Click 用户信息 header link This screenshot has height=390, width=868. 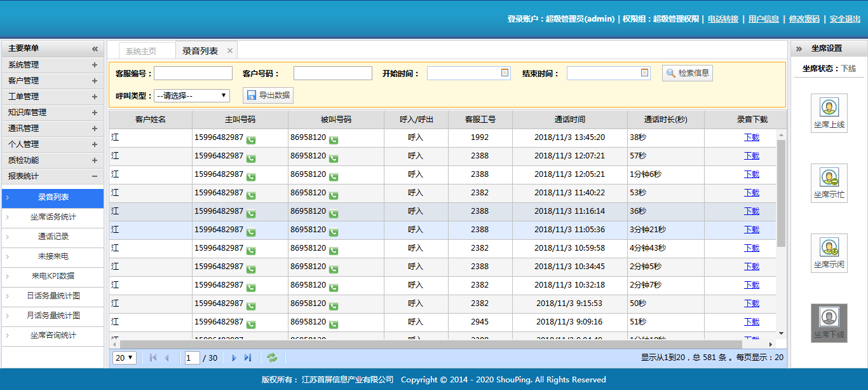click(x=764, y=19)
